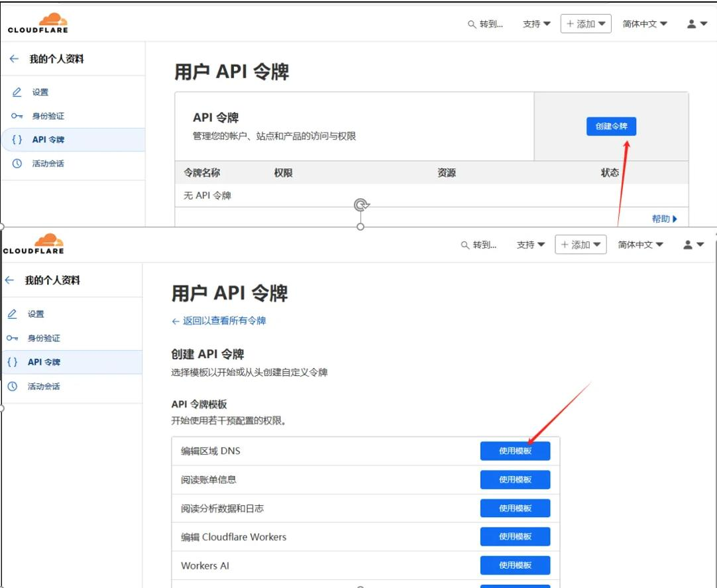This screenshot has width=717, height=588.
Task: Open the 简体中文 language selector in the bottom header
Action: (640, 245)
